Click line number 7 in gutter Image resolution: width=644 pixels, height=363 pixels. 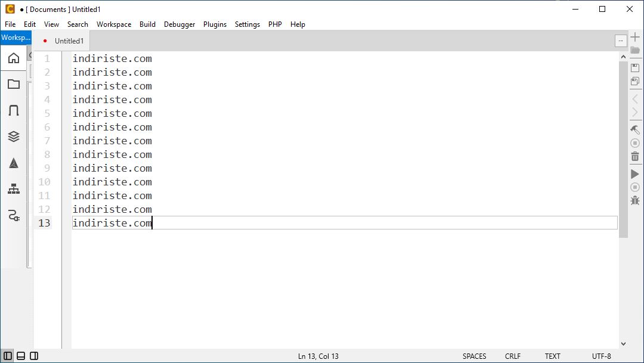[x=47, y=141]
